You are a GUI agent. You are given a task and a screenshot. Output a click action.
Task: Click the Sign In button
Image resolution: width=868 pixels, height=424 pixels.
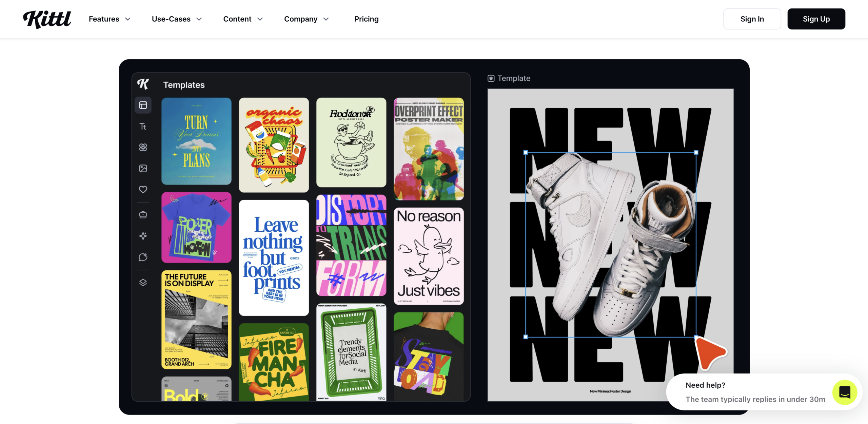pyautogui.click(x=752, y=19)
